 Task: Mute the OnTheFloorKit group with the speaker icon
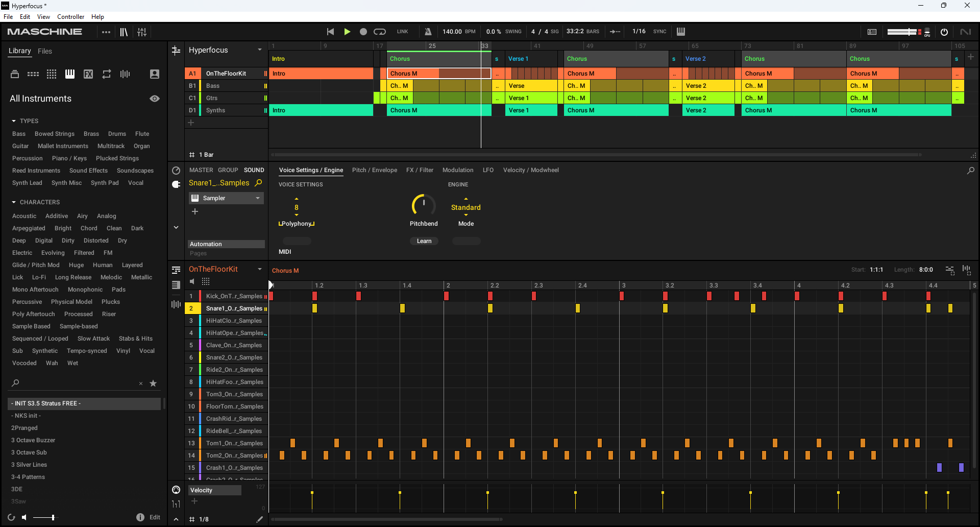tap(192, 281)
